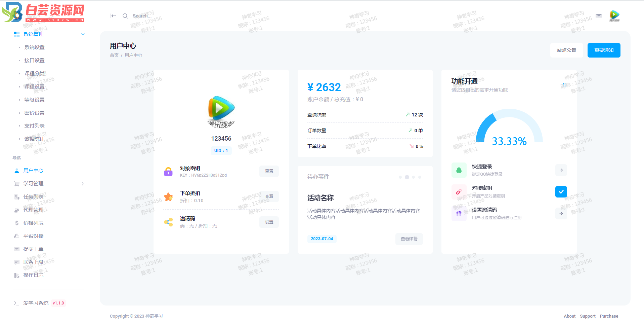
Task: Click the v1.1.0 version badge
Action: [x=58, y=303]
